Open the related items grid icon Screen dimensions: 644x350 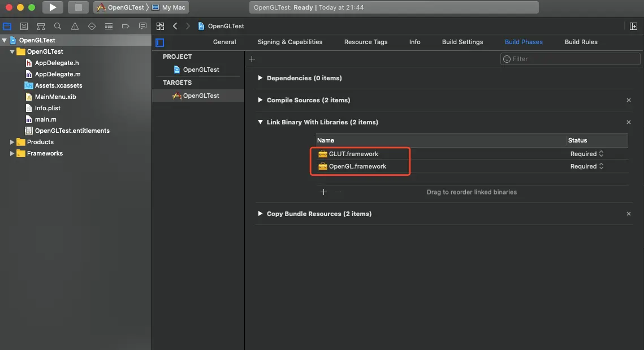click(160, 26)
